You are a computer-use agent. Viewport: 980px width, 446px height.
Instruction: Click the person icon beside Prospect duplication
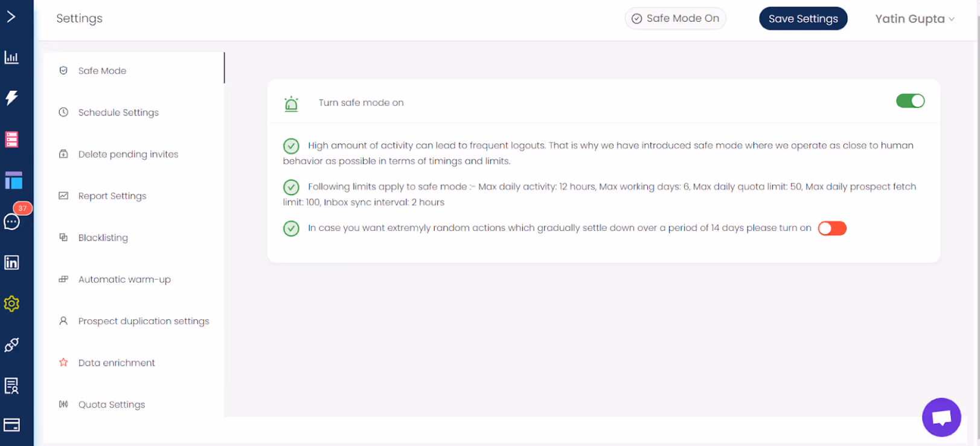[63, 321]
